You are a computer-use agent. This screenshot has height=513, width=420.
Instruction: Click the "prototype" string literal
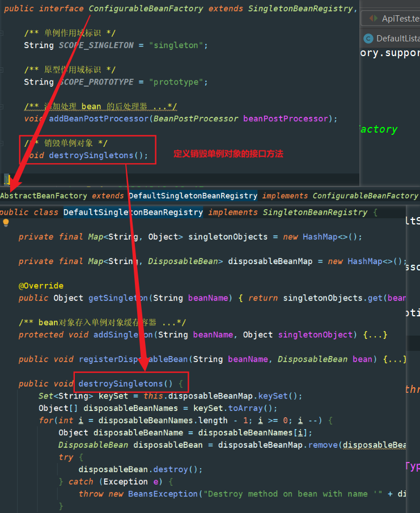pos(176,82)
